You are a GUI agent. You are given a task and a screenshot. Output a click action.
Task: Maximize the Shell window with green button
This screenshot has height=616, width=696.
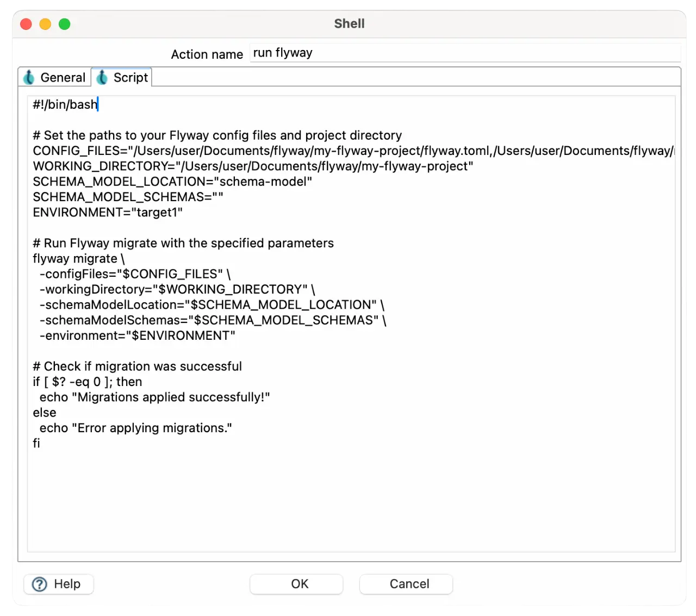pyautogui.click(x=64, y=24)
